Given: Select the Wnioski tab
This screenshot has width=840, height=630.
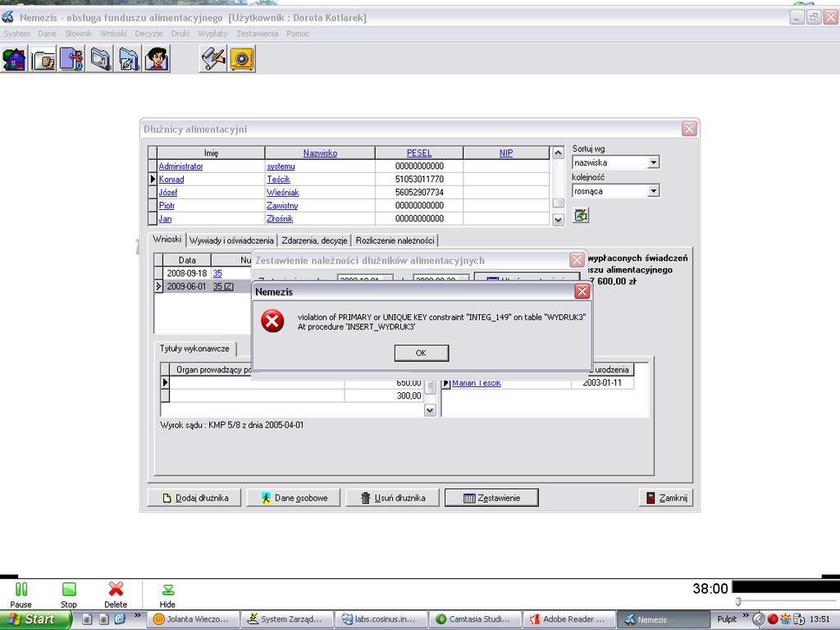Looking at the screenshot, I should point(167,239).
